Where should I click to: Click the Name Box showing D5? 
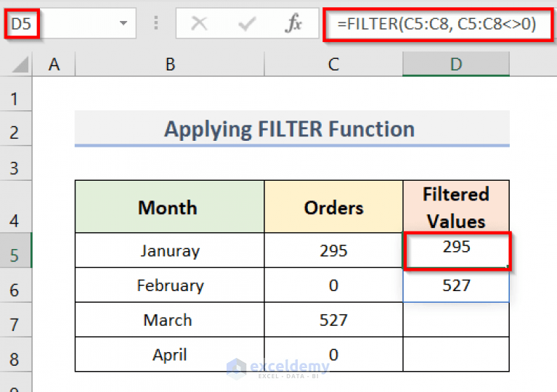click(70, 23)
